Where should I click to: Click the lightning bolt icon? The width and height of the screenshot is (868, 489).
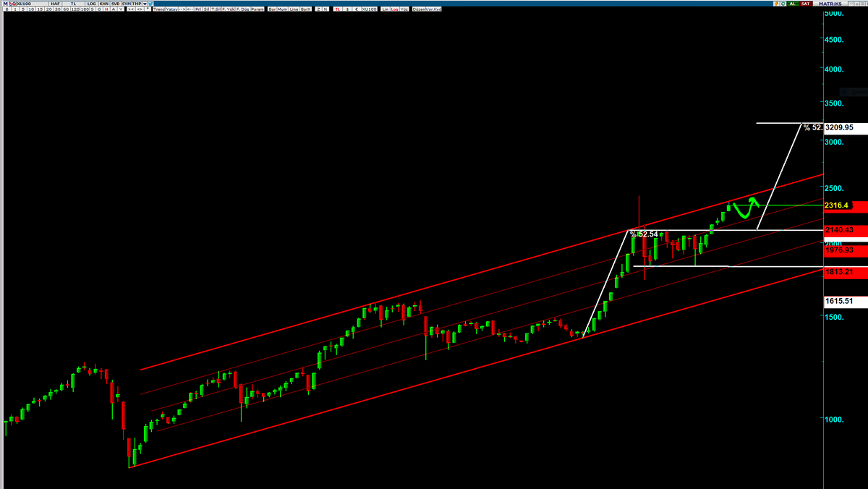(x=776, y=4)
